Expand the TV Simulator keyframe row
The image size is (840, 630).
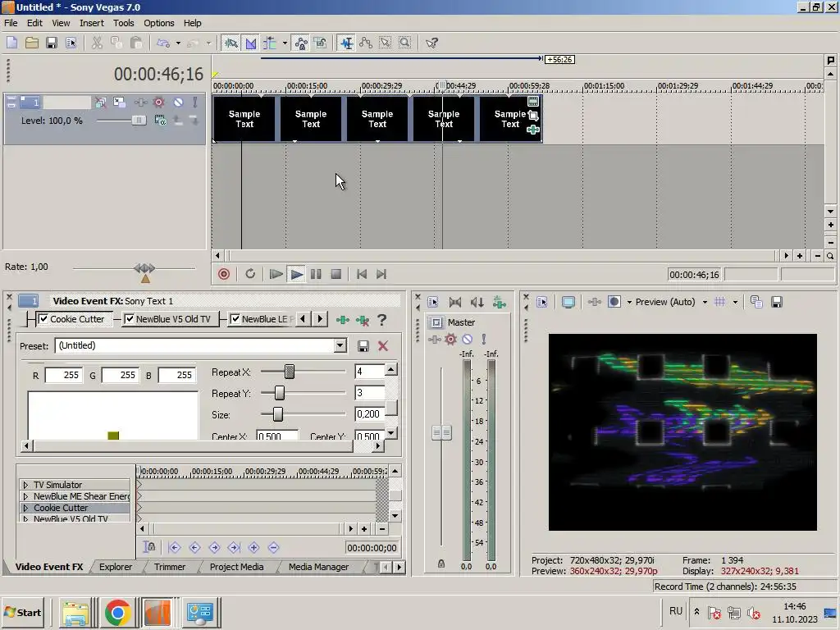click(x=25, y=485)
